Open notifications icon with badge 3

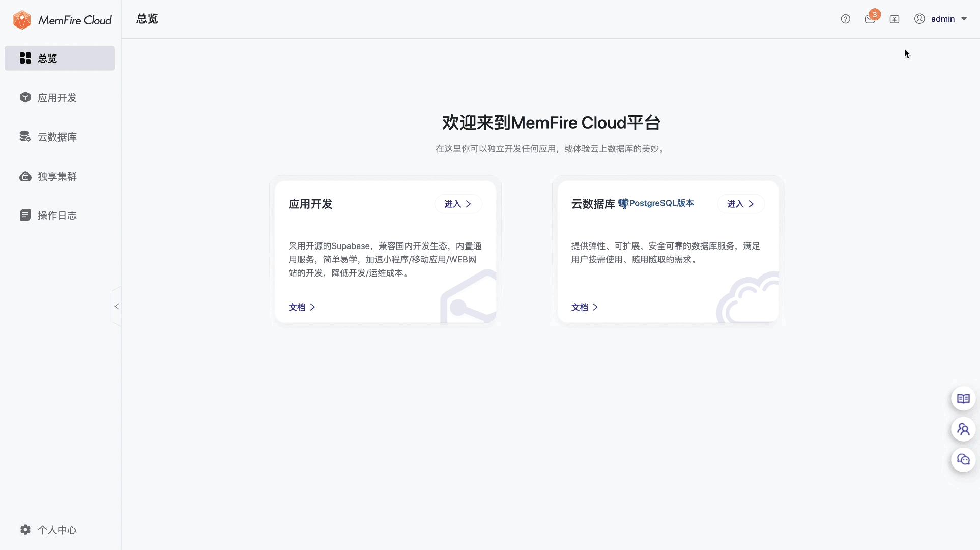[870, 19]
